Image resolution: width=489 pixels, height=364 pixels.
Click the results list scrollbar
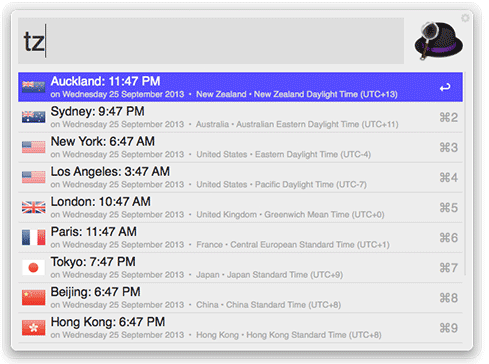tap(465, 173)
